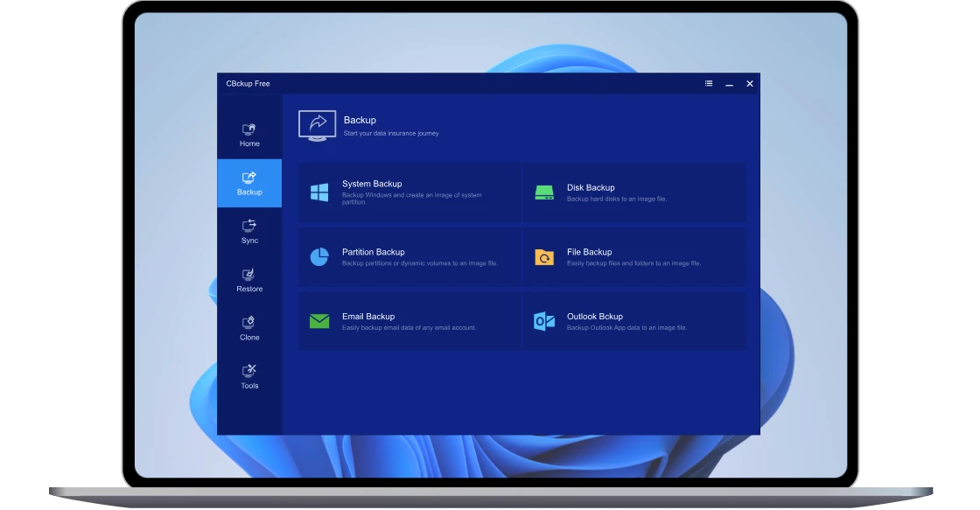
Task: Select the Disk Backup title text
Action: coord(591,187)
